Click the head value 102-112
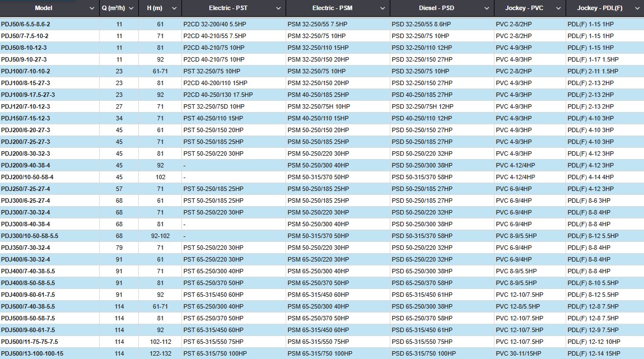The image size is (644, 359). pos(161,342)
